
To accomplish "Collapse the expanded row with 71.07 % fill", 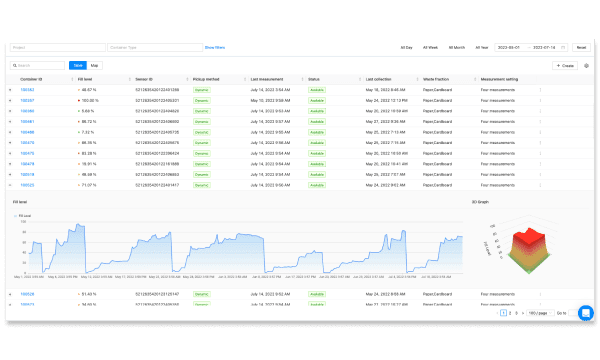I will point(10,185).
